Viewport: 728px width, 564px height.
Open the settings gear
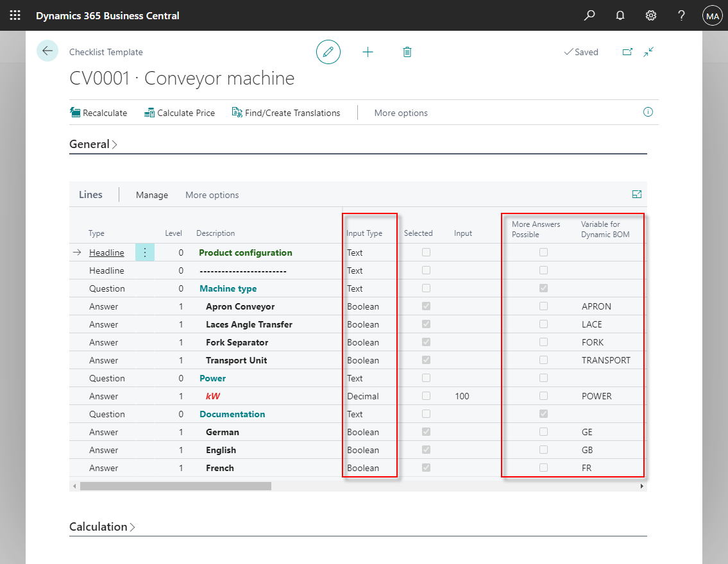650,15
